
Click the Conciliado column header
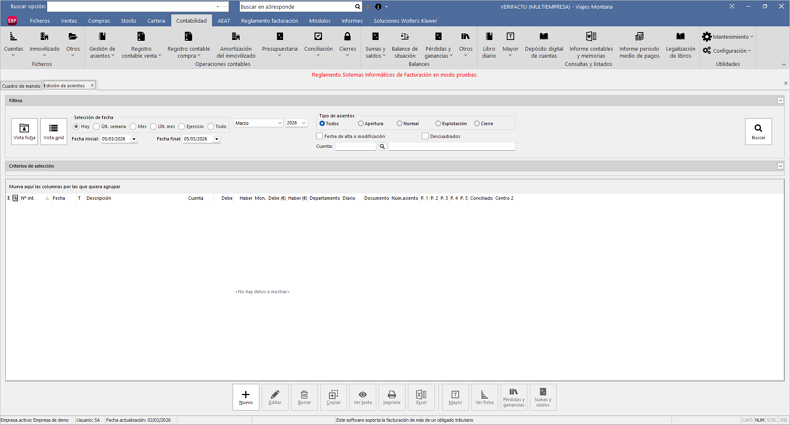point(481,198)
